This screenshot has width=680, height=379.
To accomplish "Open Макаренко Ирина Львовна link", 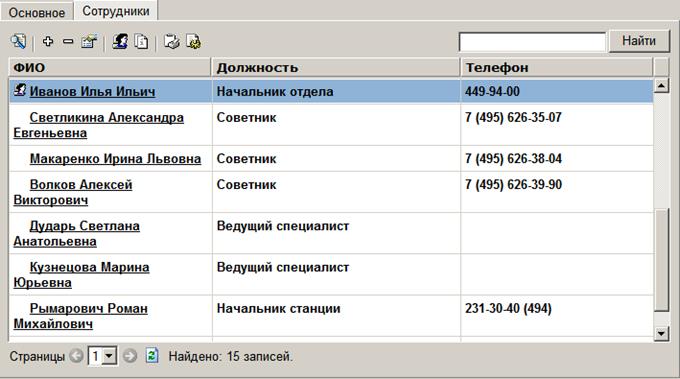I will (x=115, y=159).
